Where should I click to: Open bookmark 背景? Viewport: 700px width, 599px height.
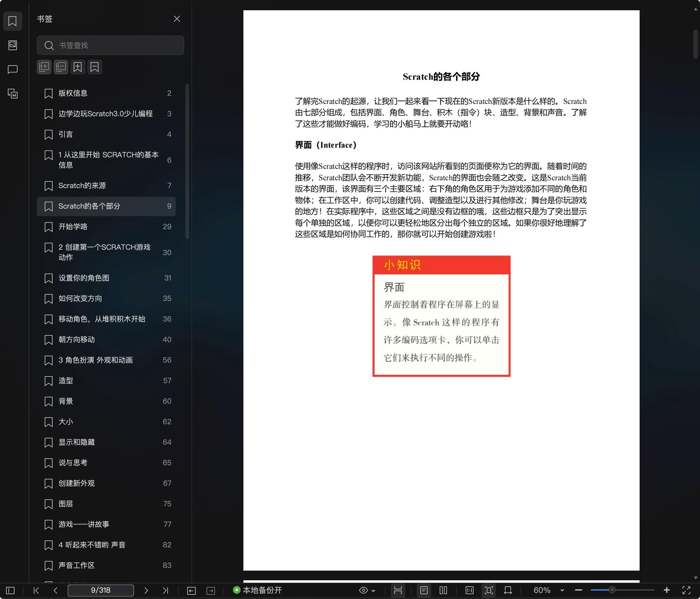[106, 401]
